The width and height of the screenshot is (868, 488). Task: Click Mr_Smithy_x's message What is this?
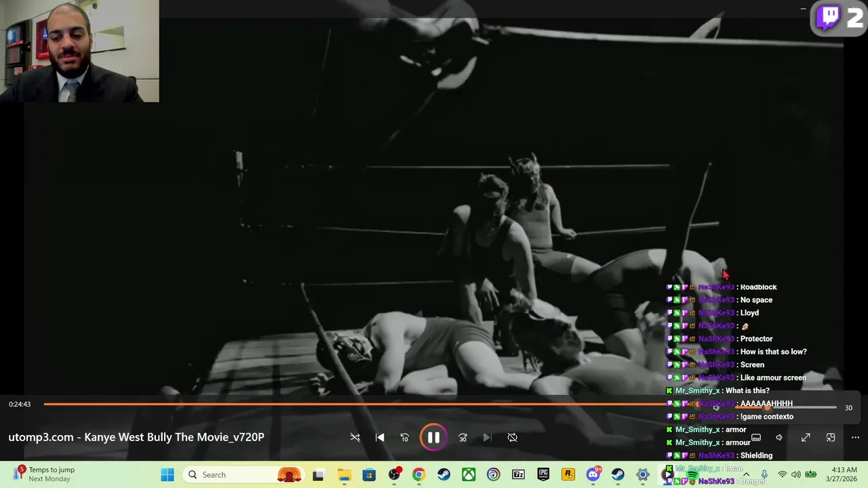[x=747, y=391]
